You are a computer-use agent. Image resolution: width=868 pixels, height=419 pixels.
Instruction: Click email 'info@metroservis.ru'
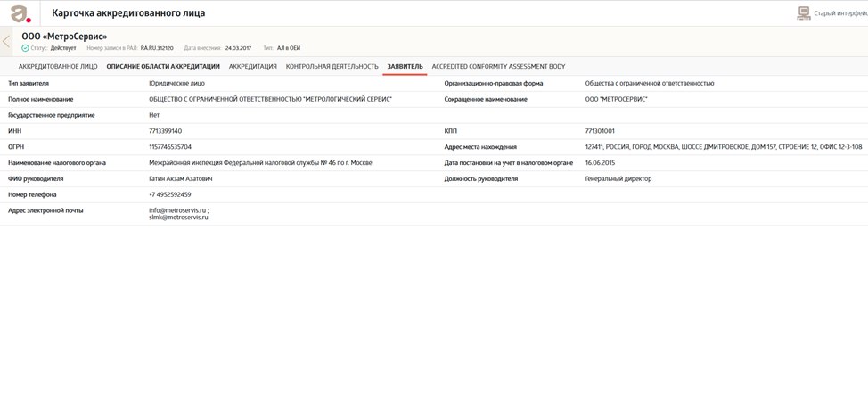(177, 211)
